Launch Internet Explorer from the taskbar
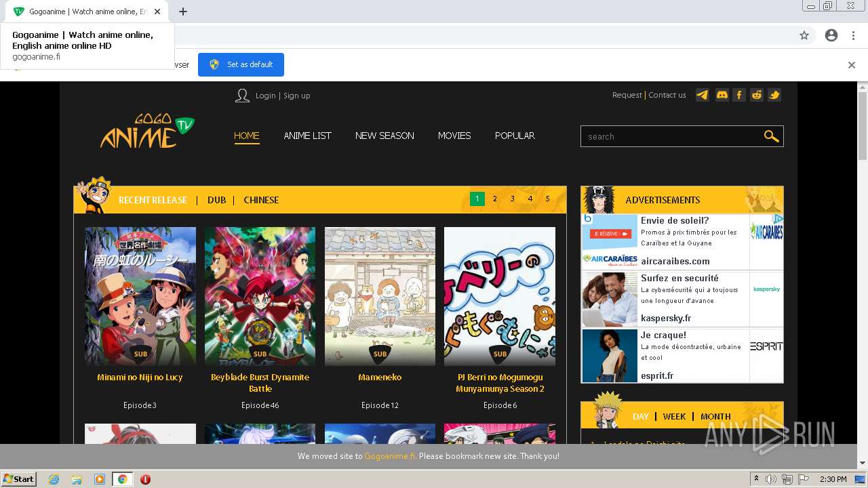Image resolution: width=868 pixels, height=488 pixels. click(54, 479)
